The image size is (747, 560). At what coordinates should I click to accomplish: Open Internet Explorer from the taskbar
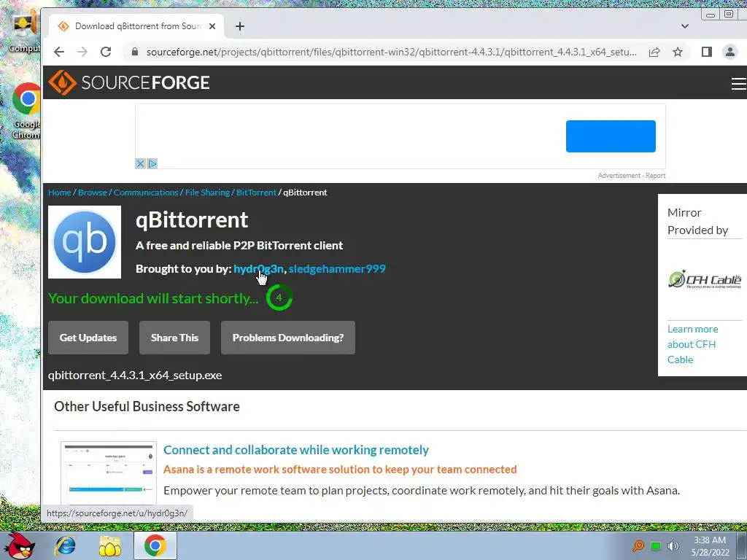[65, 546]
